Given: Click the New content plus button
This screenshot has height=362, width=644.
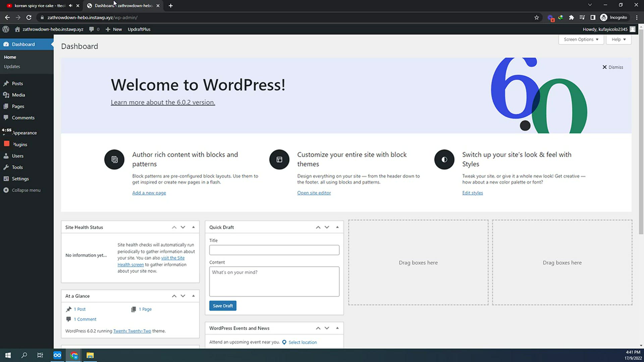Looking at the screenshot, I should (x=114, y=29).
